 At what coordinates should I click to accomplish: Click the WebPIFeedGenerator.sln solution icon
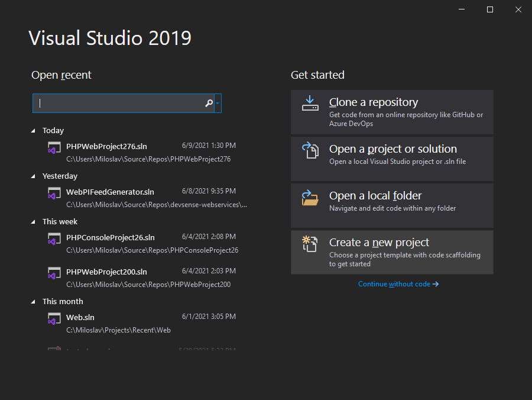54,193
